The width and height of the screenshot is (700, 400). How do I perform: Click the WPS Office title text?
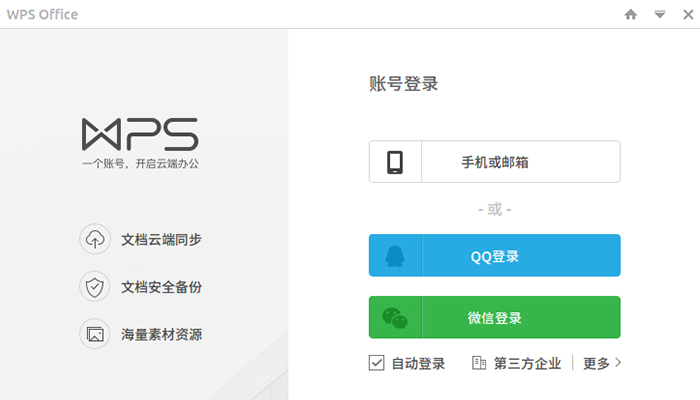[x=42, y=14]
